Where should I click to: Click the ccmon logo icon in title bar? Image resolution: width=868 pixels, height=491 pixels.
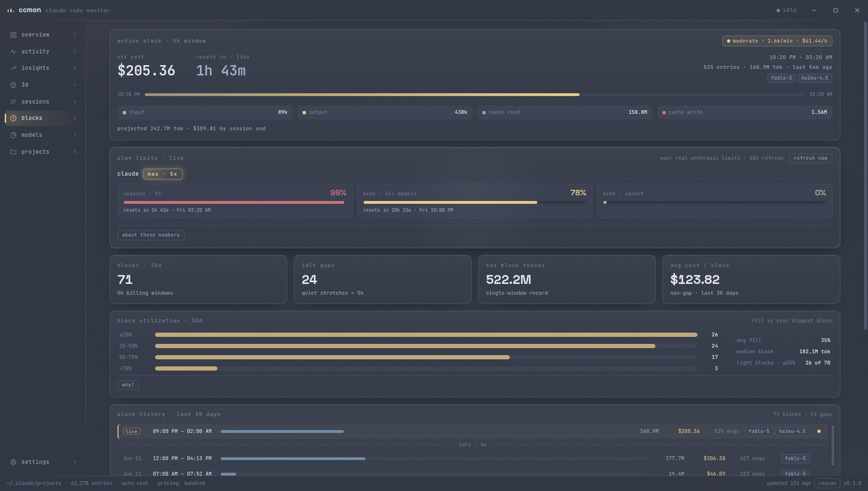coord(10,10)
